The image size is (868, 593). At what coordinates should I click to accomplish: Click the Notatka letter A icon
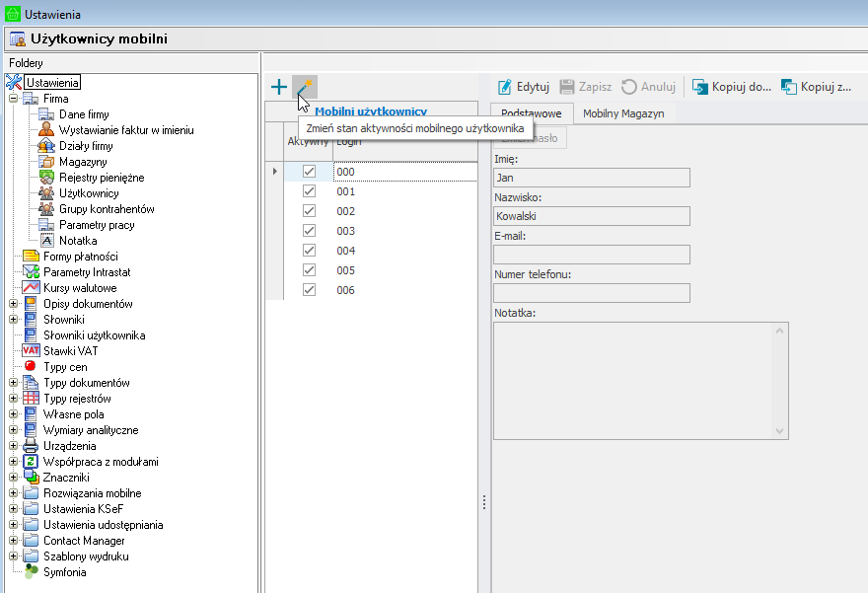tap(47, 241)
